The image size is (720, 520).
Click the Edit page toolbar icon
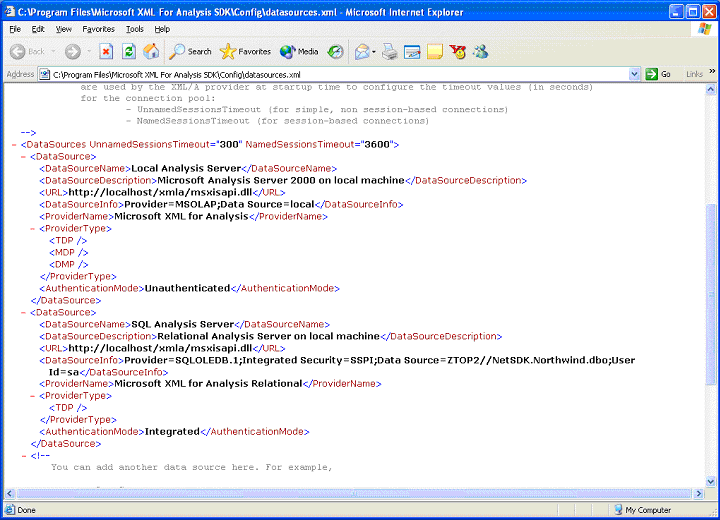click(x=412, y=51)
